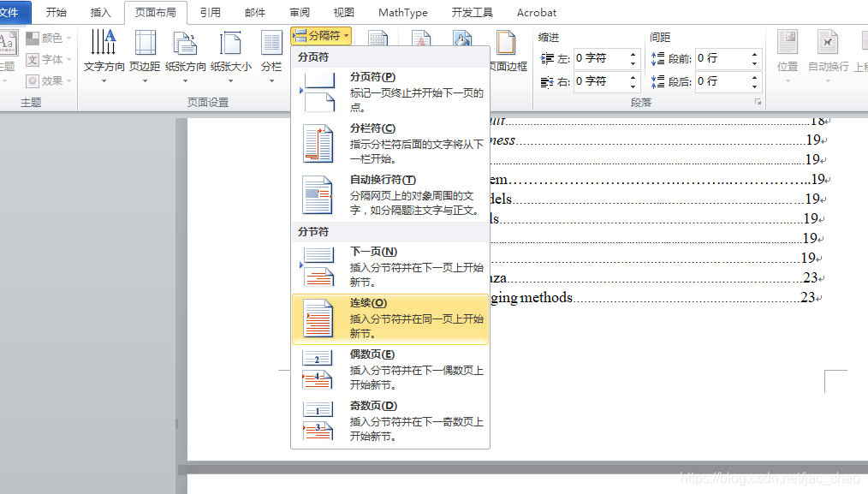Image resolution: width=868 pixels, height=494 pixels.
Task: Click the 段后 spacing after icon
Action: pyautogui.click(x=657, y=82)
